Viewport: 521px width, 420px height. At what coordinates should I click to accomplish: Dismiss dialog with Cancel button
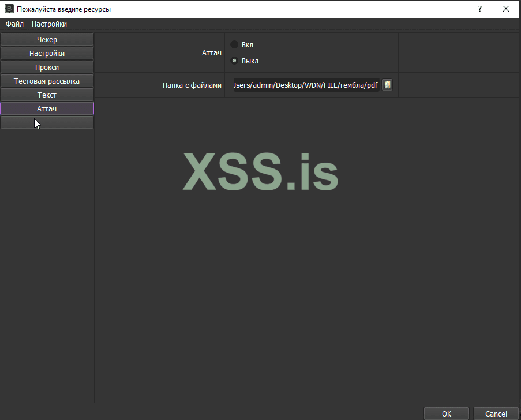[496, 414]
